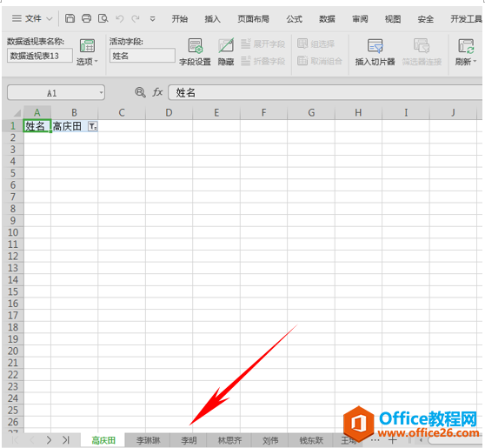Click the plus to add new sheet
485x448 pixels.
click(392, 440)
